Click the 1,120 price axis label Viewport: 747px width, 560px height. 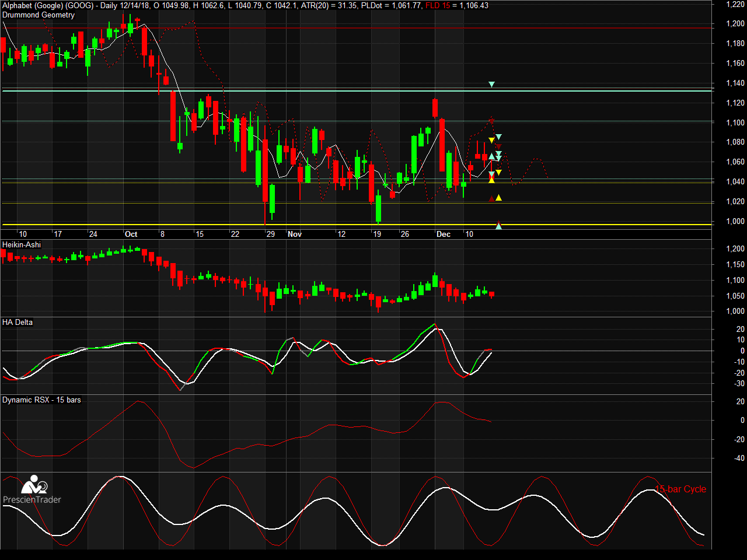click(735, 103)
